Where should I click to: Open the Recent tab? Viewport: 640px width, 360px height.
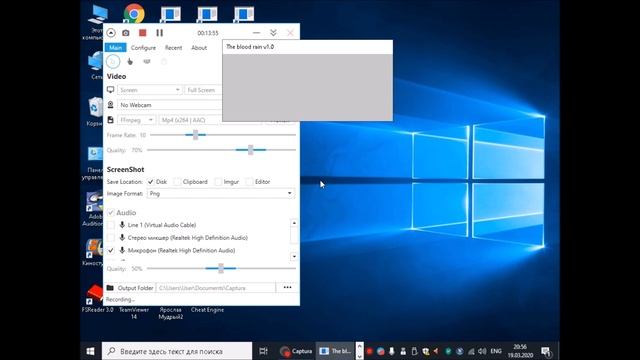click(173, 48)
